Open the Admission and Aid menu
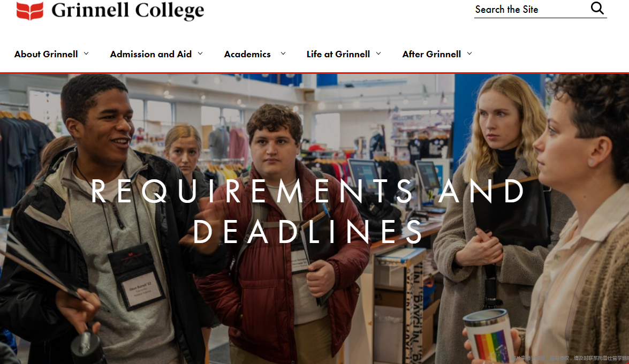 (151, 54)
